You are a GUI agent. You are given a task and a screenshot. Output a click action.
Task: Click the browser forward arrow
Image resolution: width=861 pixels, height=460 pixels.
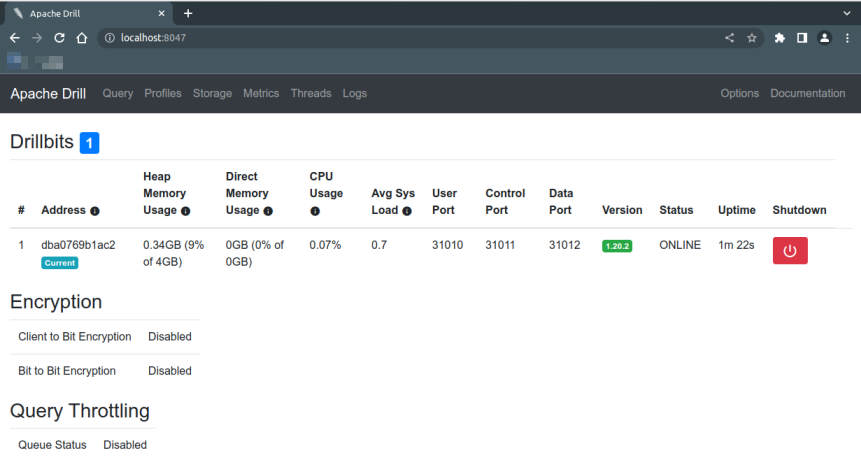pos(37,38)
